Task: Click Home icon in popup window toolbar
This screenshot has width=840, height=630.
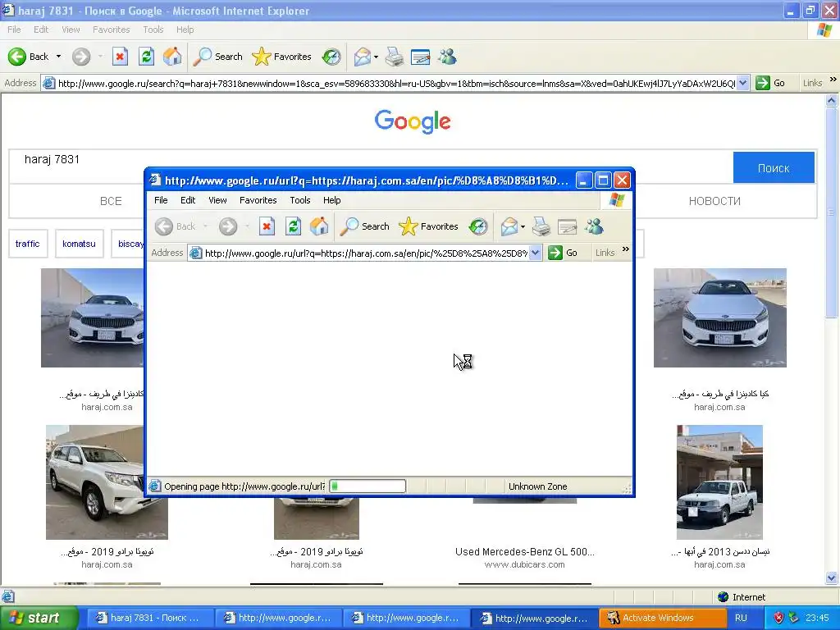Action: tap(319, 226)
